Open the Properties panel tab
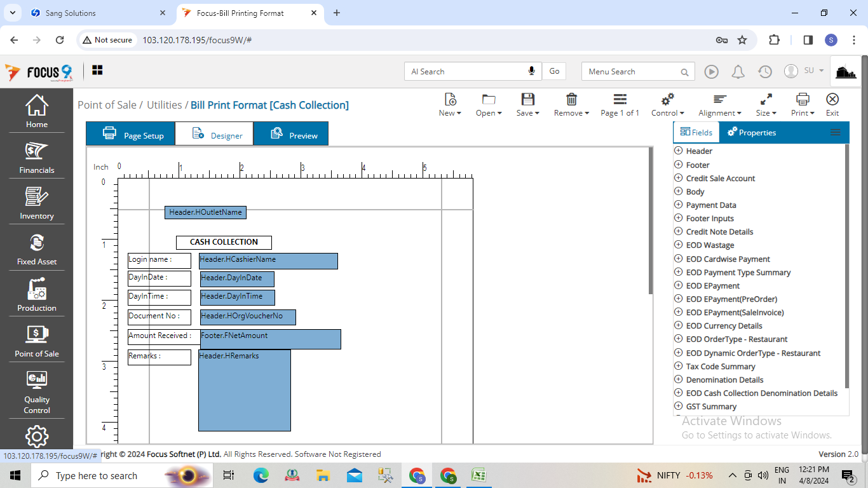 click(751, 133)
